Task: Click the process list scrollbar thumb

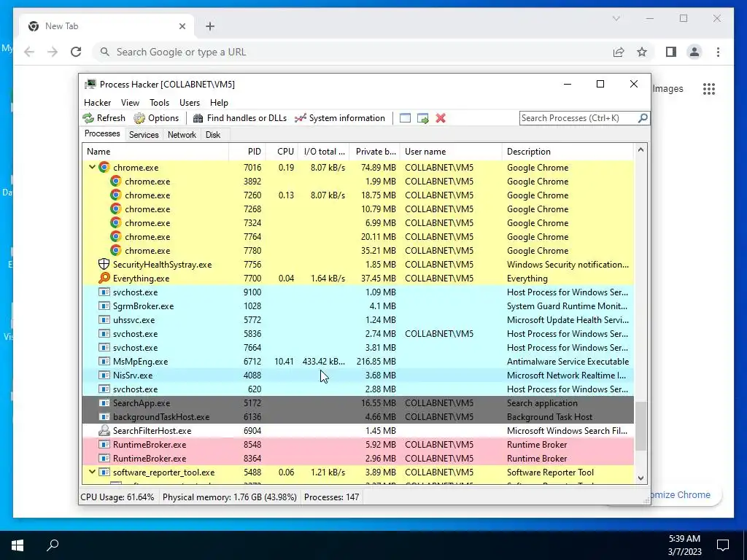Action: tap(640, 426)
